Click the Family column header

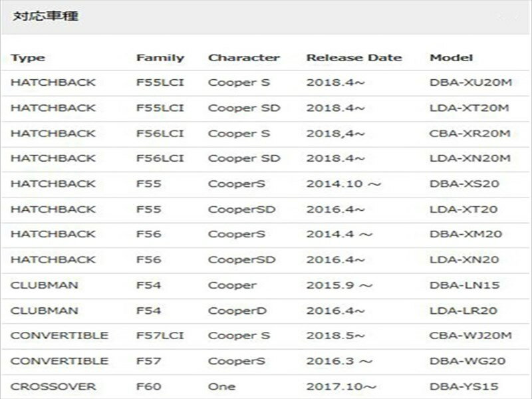coord(160,57)
